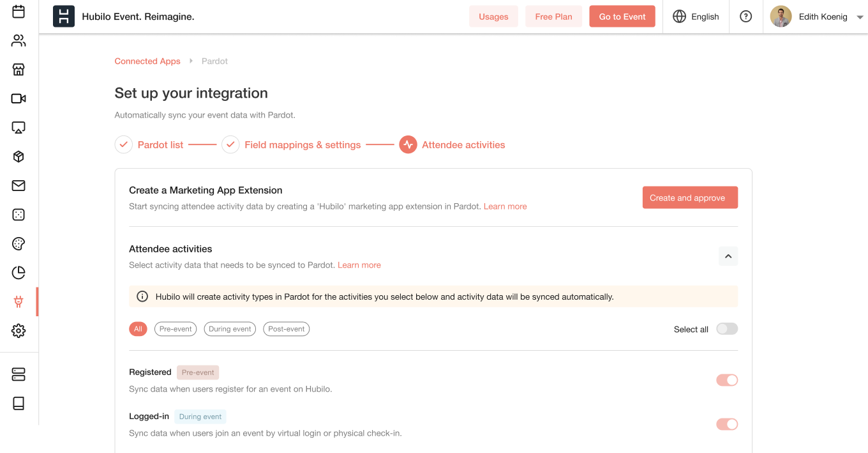Open the Connected Apps breadcrumb link
Image resolution: width=868 pixels, height=453 pixels.
[147, 61]
